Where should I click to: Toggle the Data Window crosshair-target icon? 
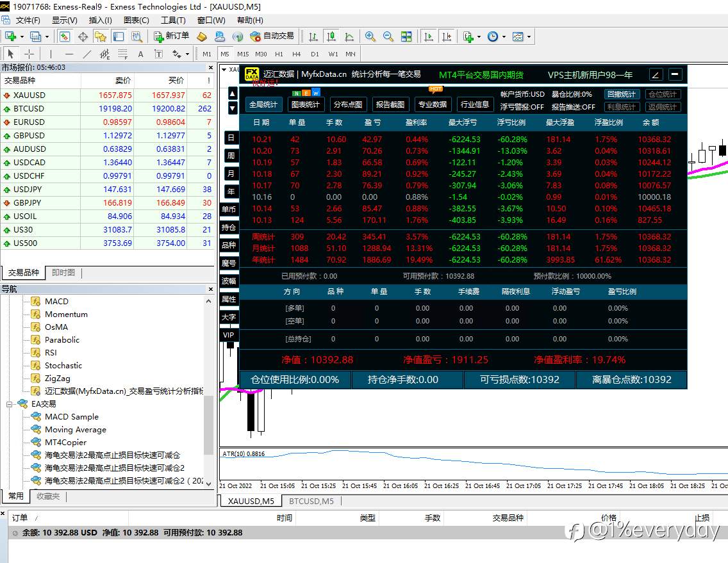83,37
